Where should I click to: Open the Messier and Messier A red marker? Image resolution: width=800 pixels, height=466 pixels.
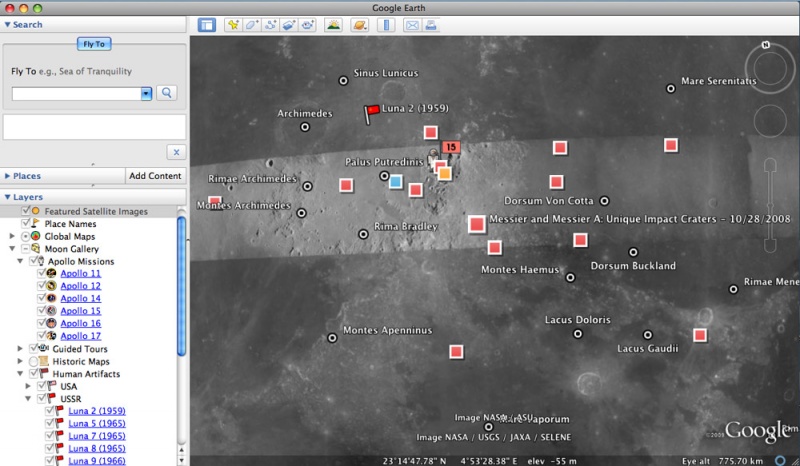477,224
